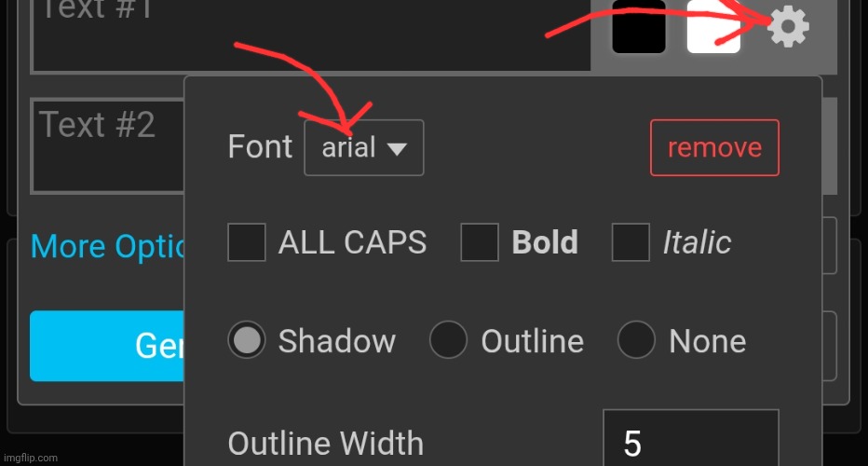The width and height of the screenshot is (868, 466).
Task: Click the imgflip.com watermark
Action: coord(31,458)
